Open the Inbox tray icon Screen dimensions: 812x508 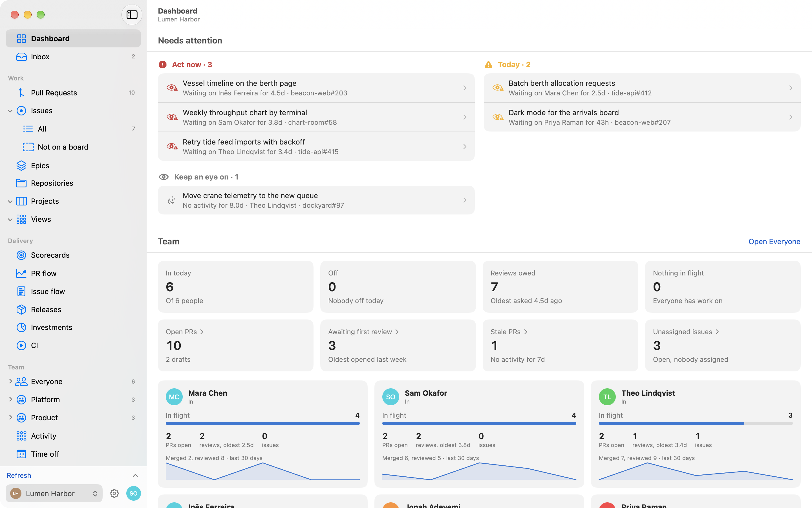(21, 56)
